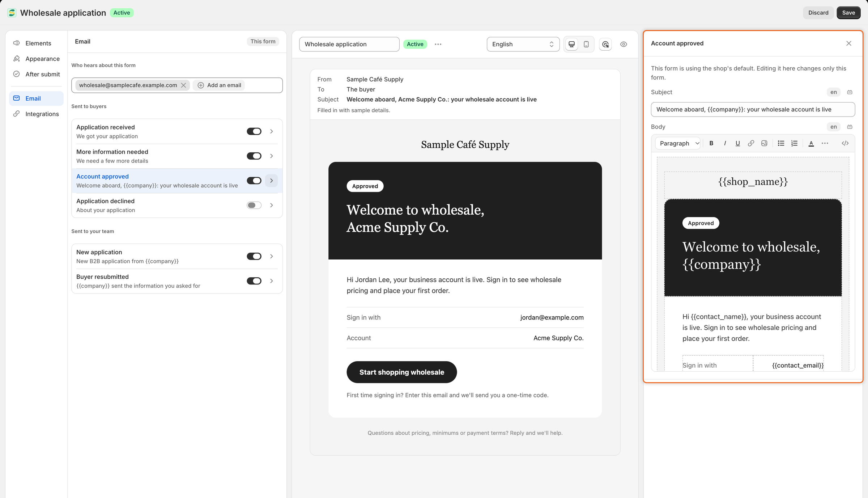Open the text color picker
This screenshot has width=868, height=498.
(x=811, y=143)
